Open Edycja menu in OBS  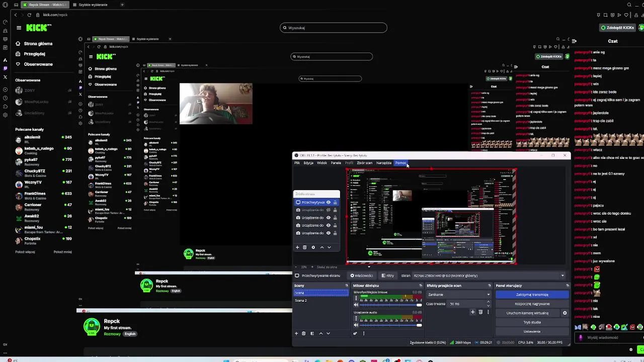point(308,163)
